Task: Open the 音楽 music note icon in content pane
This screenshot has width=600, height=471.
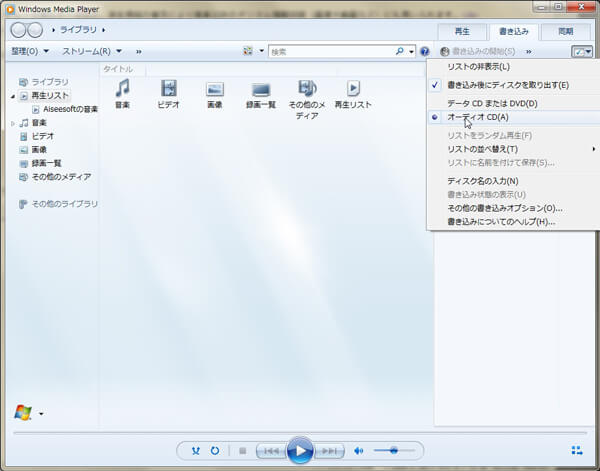Action: [x=123, y=88]
